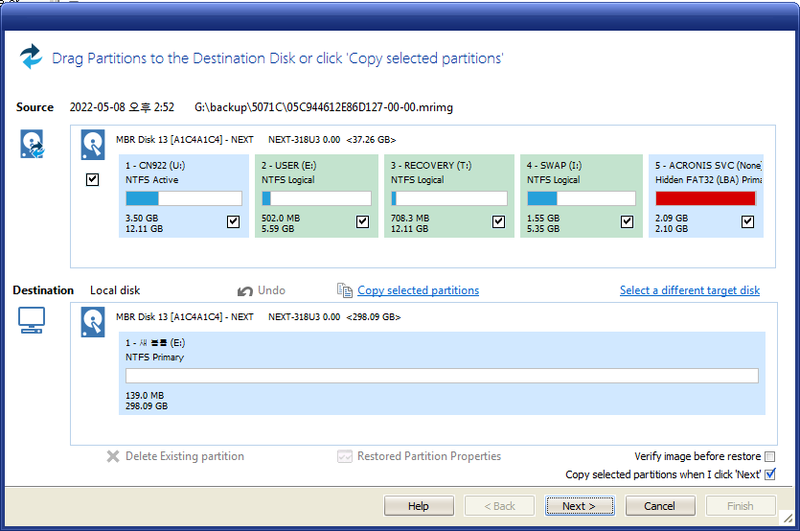Click the Delete Existing partition X icon
Viewport: 800px width, 531px height.
pos(113,456)
